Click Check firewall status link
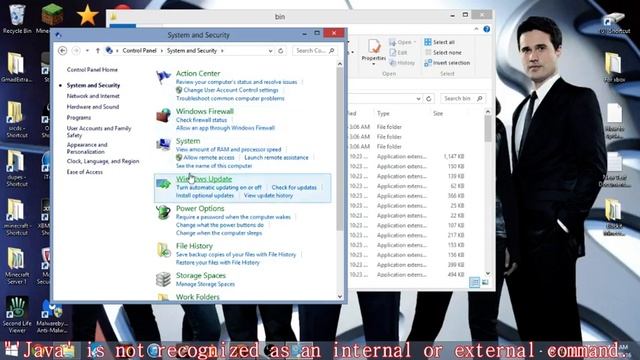This screenshot has width=640, height=360. pyautogui.click(x=201, y=120)
